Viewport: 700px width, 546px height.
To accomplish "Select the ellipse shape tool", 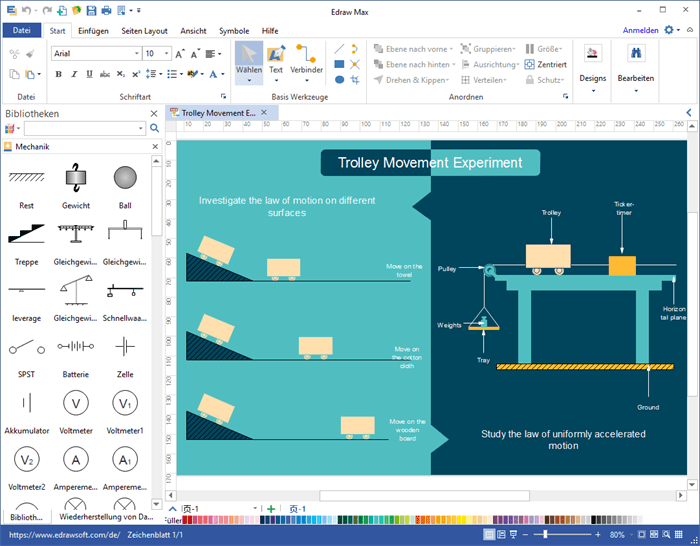I will [339, 79].
